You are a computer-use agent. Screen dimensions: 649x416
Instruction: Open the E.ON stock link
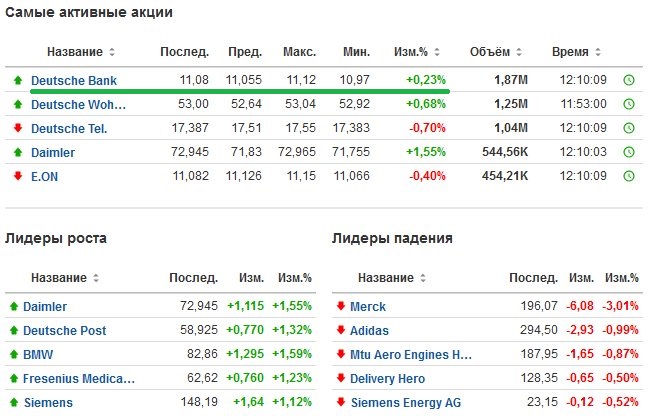(45, 176)
